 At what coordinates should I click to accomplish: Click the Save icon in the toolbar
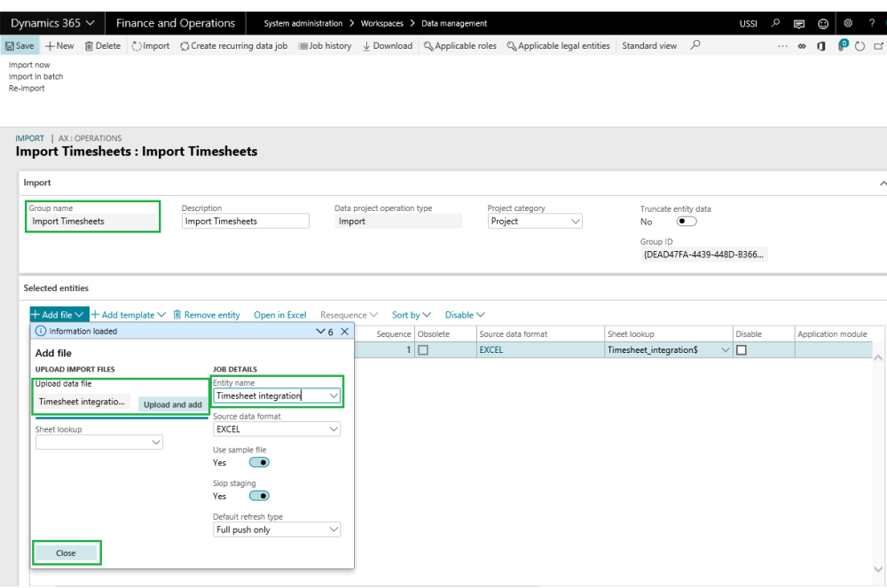10,46
